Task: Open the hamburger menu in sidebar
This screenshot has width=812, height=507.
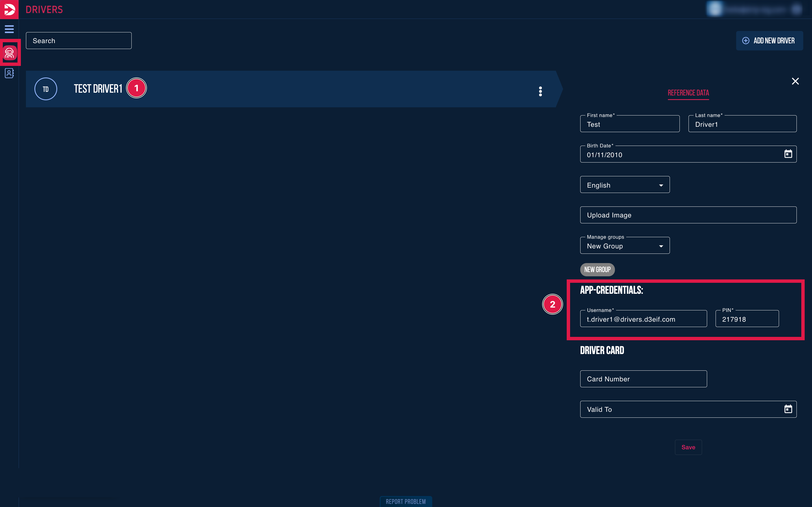Action: click(x=9, y=29)
